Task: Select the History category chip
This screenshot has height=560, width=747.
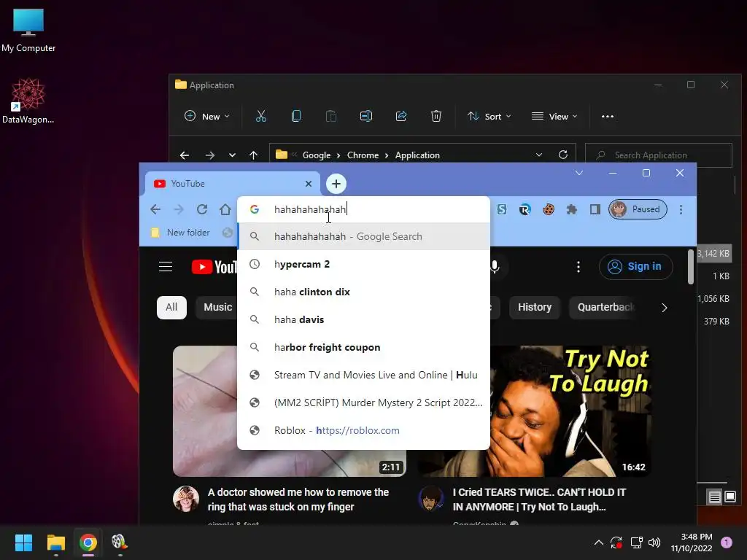Action: click(535, 307)
